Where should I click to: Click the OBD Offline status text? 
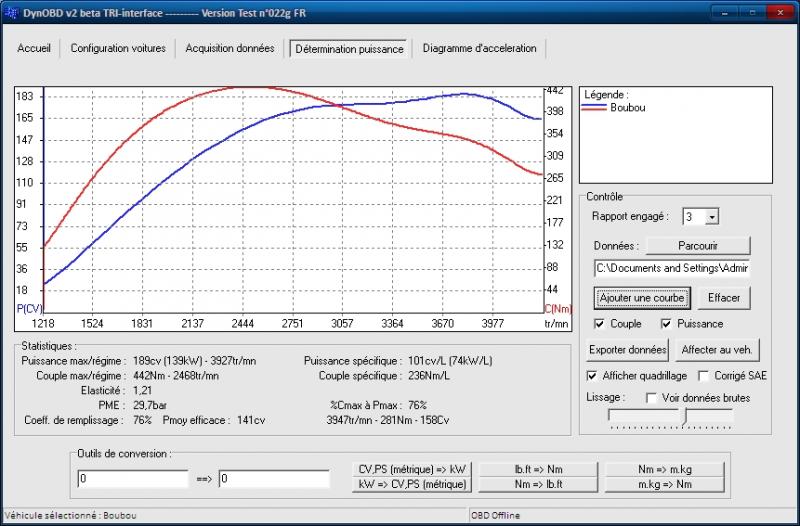pos(495,516)
